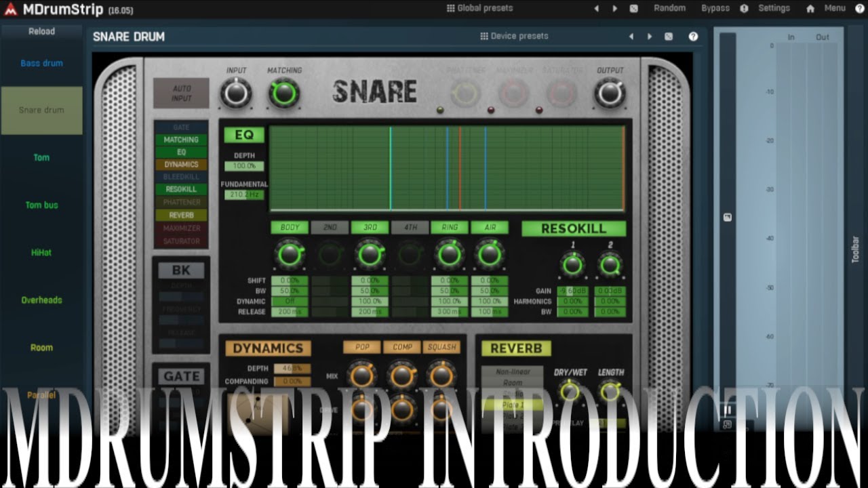This screenshot has width=868, height=488.
Task: Toggle the GATE module in list
Action: click(x=181, y=127)
